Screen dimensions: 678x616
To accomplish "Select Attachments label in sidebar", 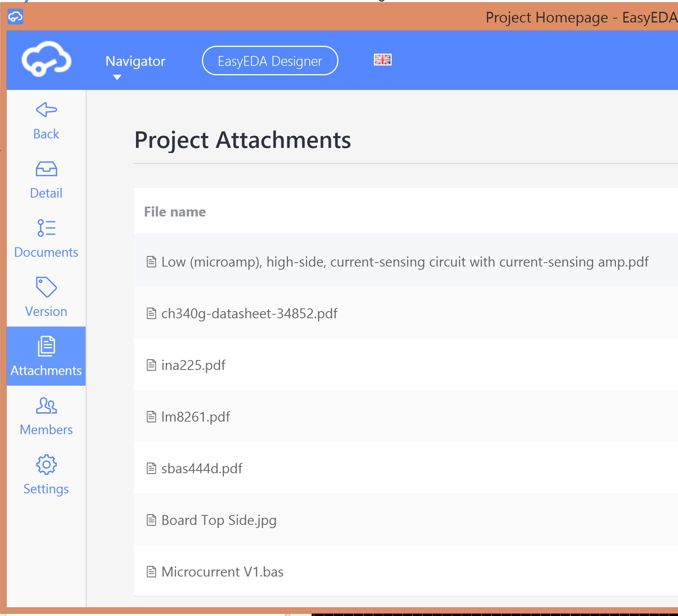I will [x=46, y=371].
